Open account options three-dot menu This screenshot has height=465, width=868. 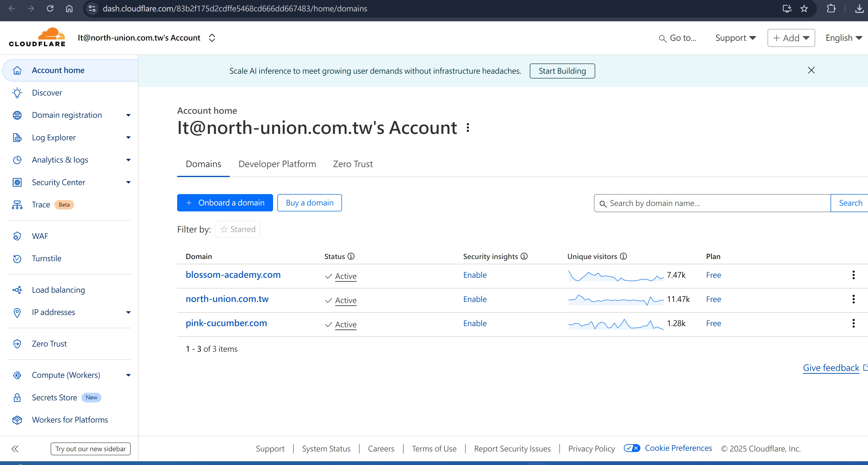coord(468,128)
